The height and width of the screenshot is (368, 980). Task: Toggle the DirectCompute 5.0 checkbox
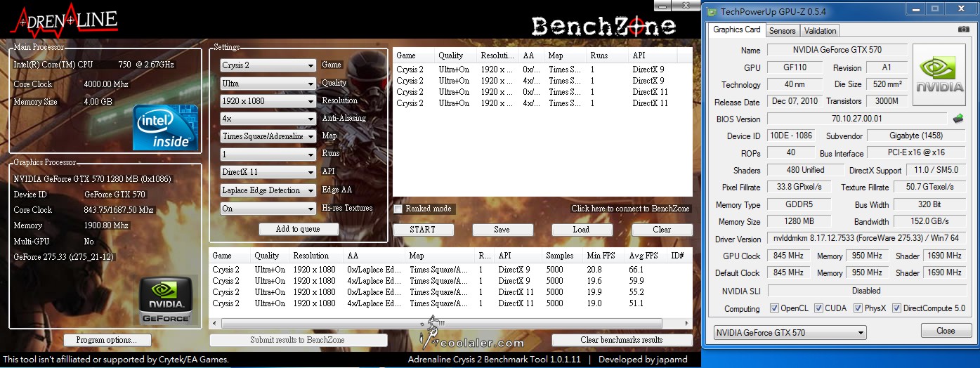(896, 308)
